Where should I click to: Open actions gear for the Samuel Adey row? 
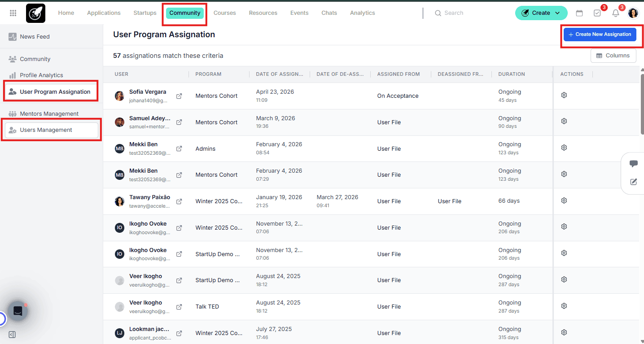click(x=564, y=121)
